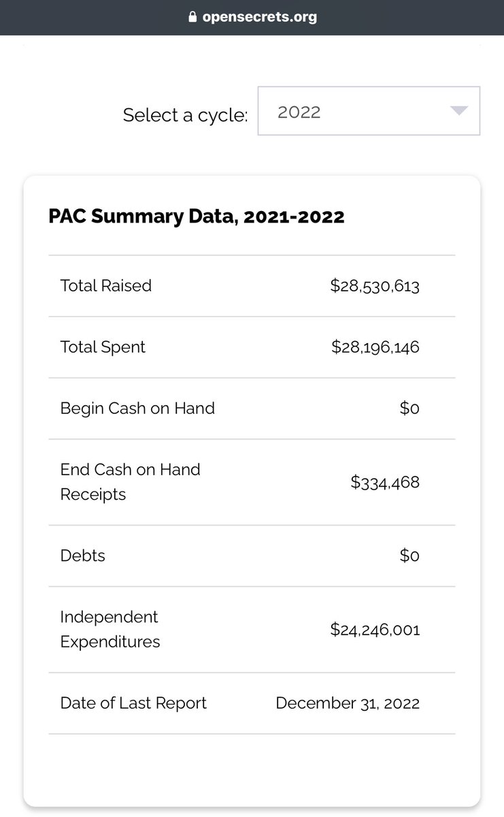Click the $334,468 end cash amount
The width and height of the screenshot is (504, 817).
385,483
